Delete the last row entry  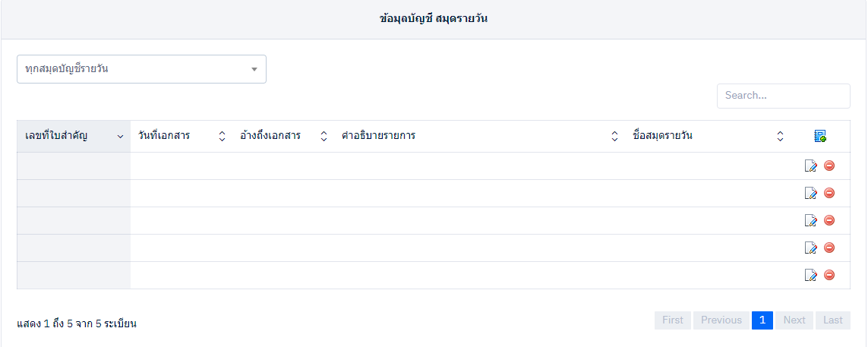tap(829, 275)
